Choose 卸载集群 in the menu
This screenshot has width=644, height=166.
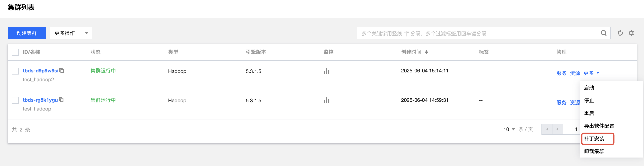click(x=594, y=151)
